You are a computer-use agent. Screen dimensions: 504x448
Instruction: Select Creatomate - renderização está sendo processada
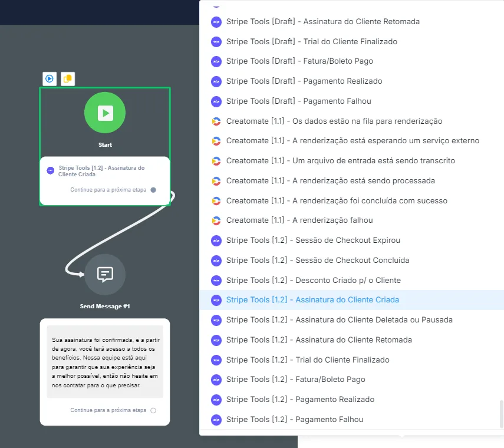[352, 180]
